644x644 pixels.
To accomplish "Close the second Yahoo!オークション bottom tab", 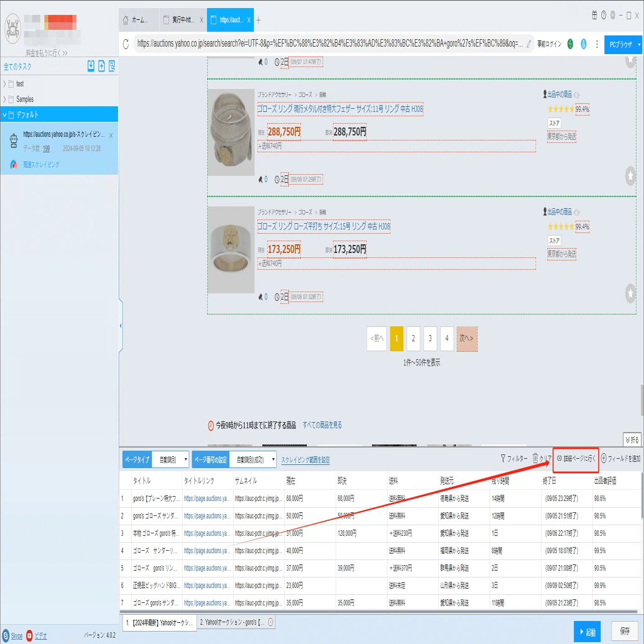I will click(270, 622).
